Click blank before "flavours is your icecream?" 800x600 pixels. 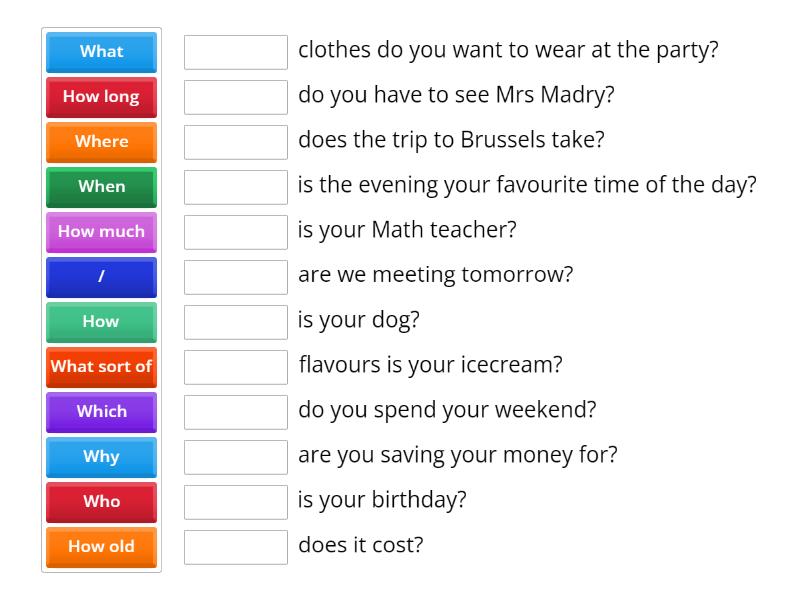236,367
